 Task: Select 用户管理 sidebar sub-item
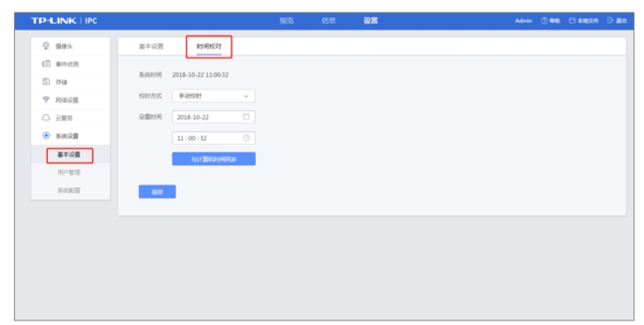[x=69, y=173]
